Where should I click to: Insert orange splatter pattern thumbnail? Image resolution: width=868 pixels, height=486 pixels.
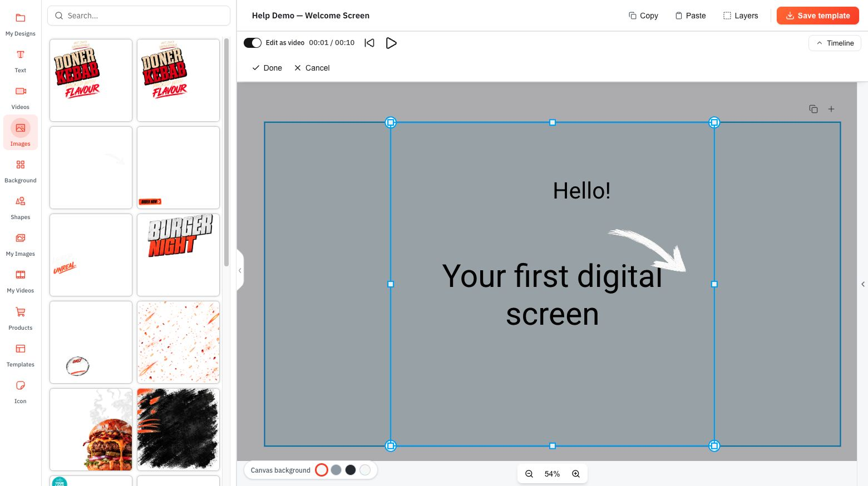[x=178, y=342]
